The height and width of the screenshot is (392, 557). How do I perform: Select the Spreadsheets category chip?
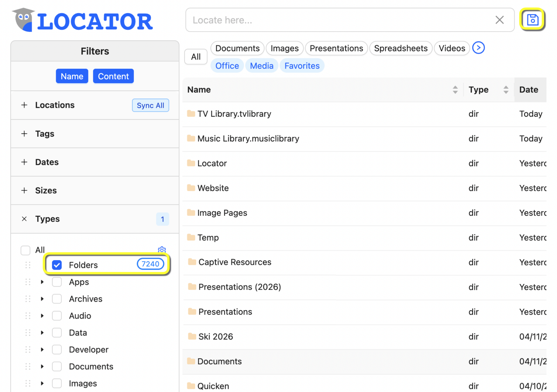click(401, 48)
